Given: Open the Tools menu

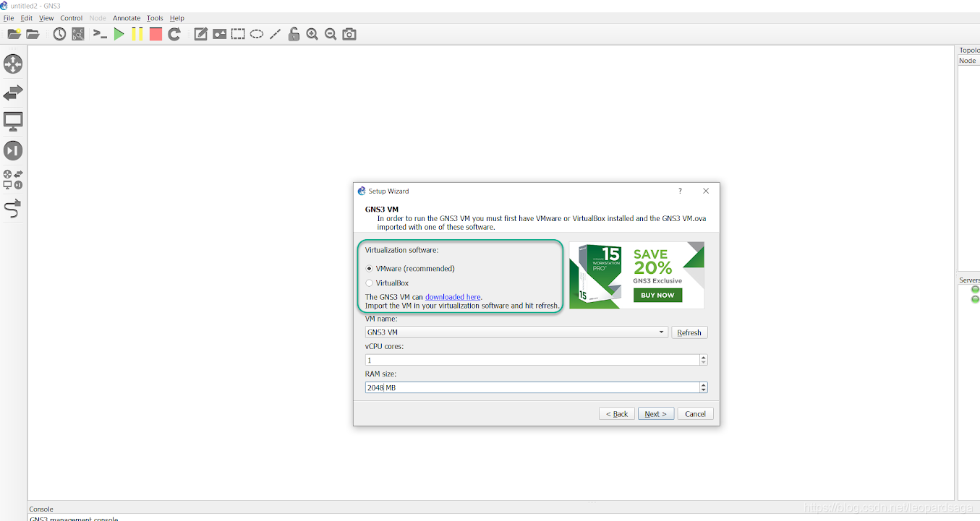Looking at the screenshot, I should point(155,18).
